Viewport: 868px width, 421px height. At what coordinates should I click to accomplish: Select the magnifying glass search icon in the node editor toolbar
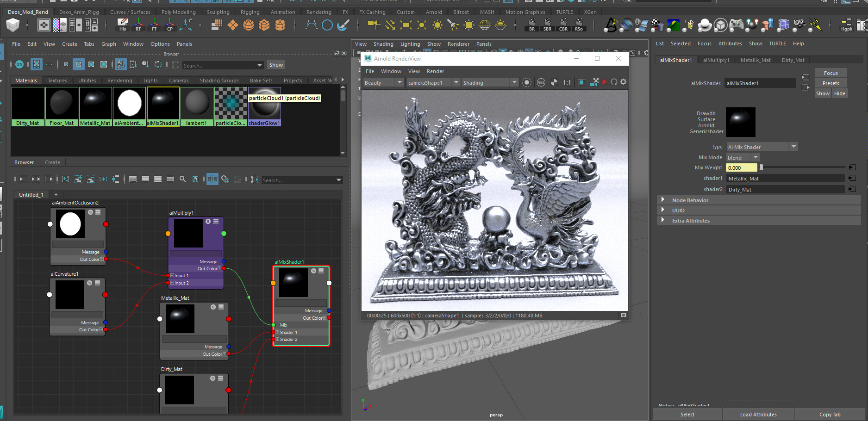[x=182, y=180]
